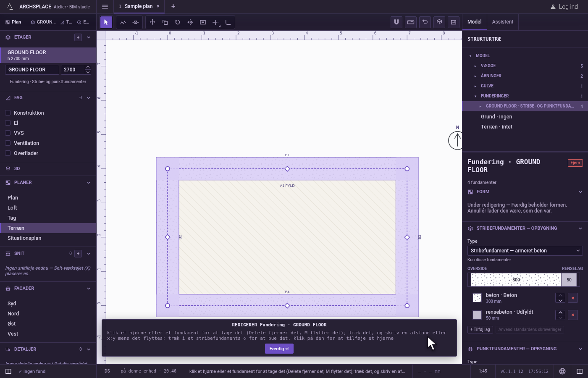Click the GROUND FLOOR name field

[32, 70]
